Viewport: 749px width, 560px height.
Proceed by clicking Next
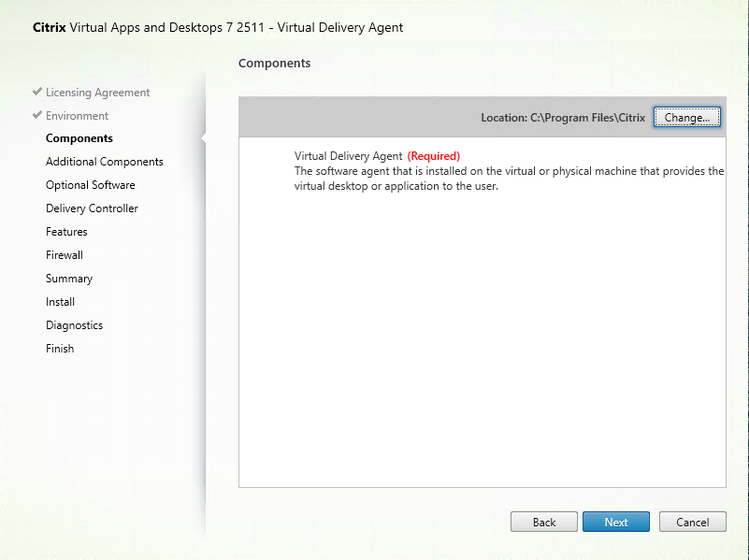(x=615, y=522)
